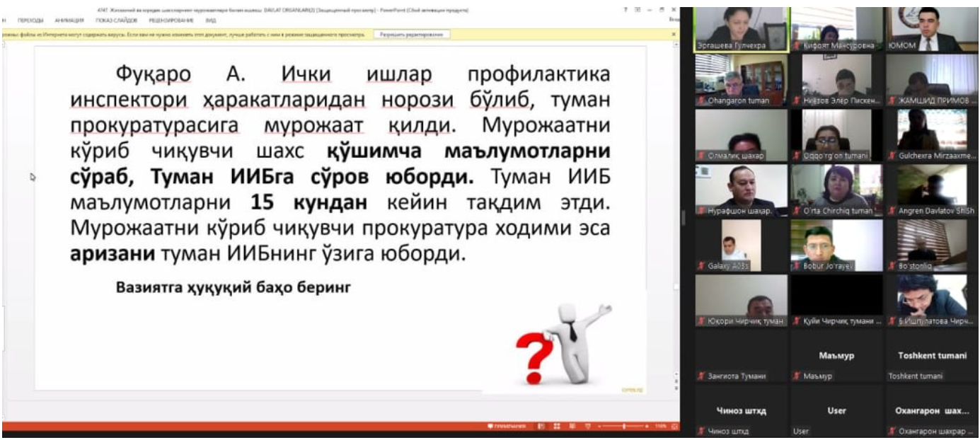The width and height of the screenshot is (980, 440).
Task: Click the zoom in plus button
Action: 648,427
